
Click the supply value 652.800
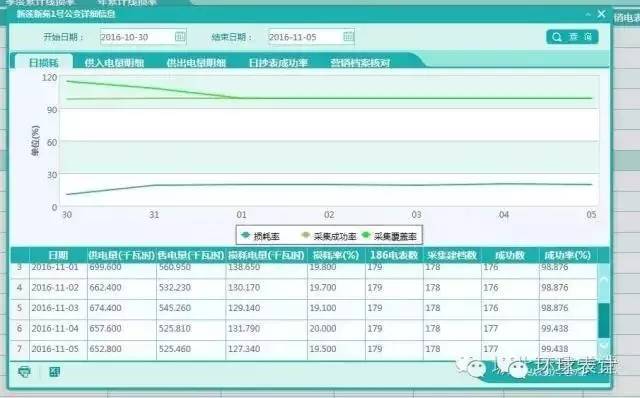(105, 349)
